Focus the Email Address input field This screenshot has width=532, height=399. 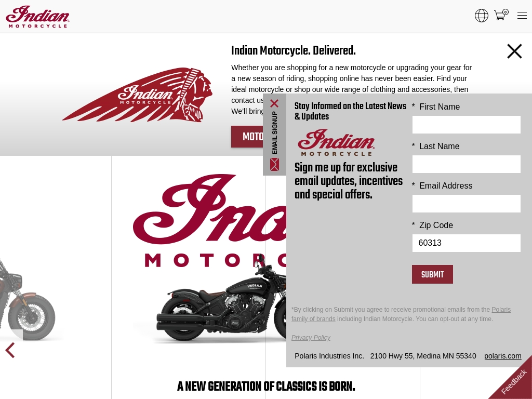point(466,204)
